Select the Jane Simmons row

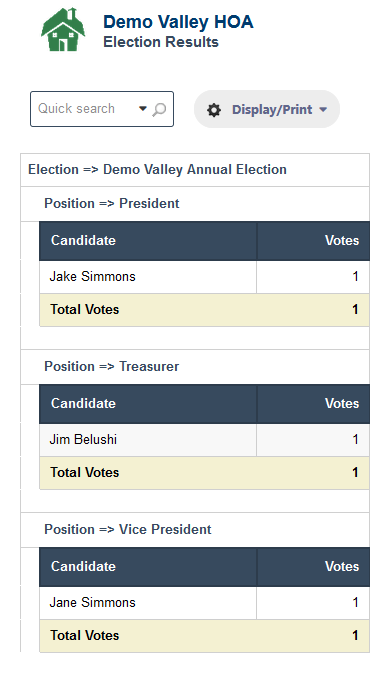[x=204, y=603]
